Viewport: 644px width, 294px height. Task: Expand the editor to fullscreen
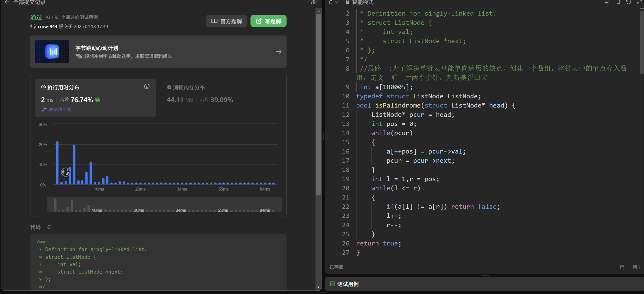(639, 2)
